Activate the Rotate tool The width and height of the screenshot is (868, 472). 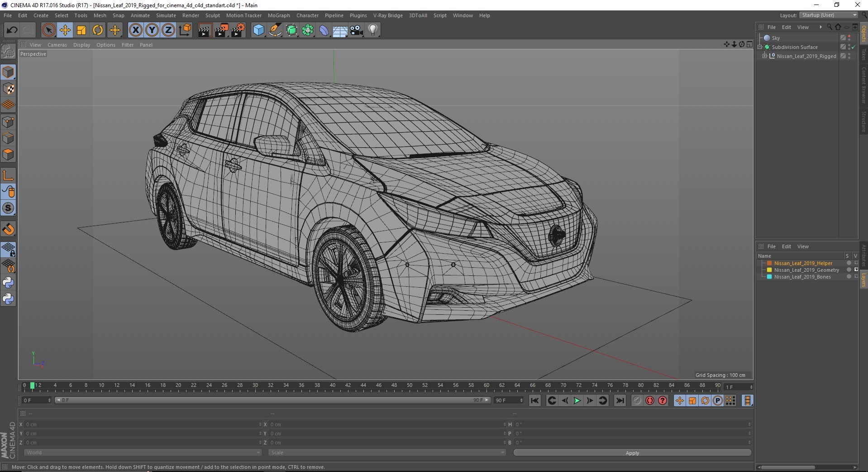(98, 30)
